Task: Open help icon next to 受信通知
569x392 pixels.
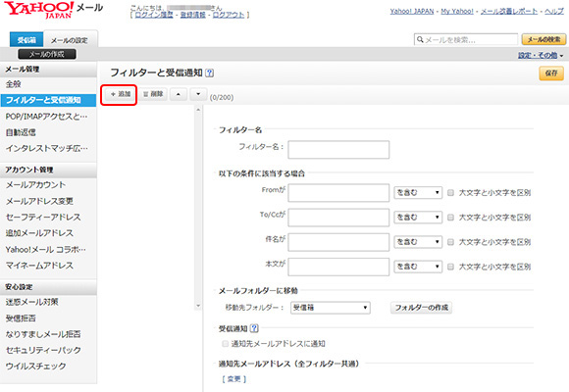Action: 254,328
